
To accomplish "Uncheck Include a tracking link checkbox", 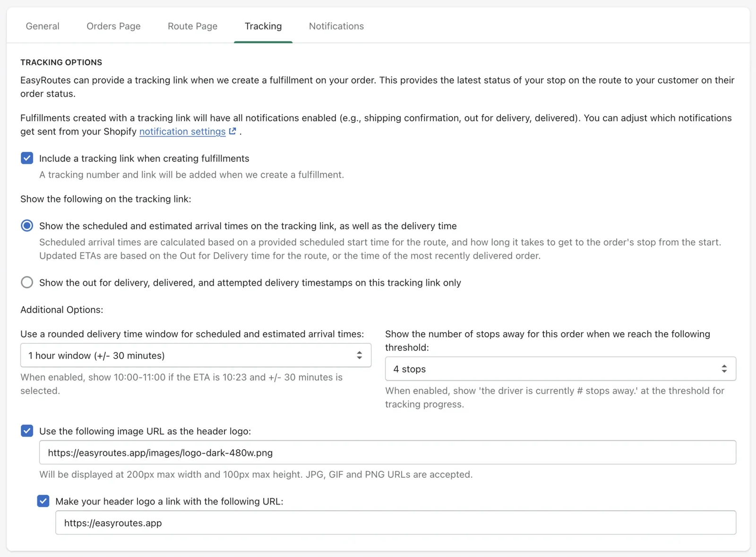I will (x=27, y=158).
